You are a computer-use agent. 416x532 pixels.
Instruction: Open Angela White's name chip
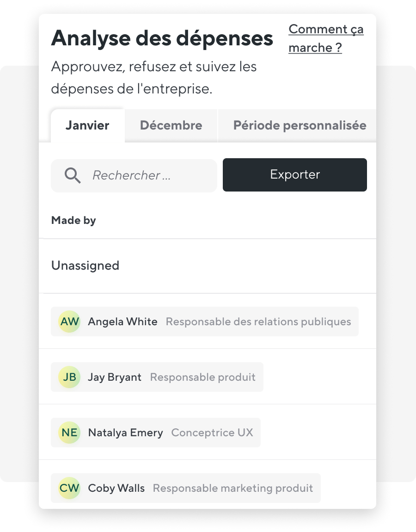pos(205,322)
